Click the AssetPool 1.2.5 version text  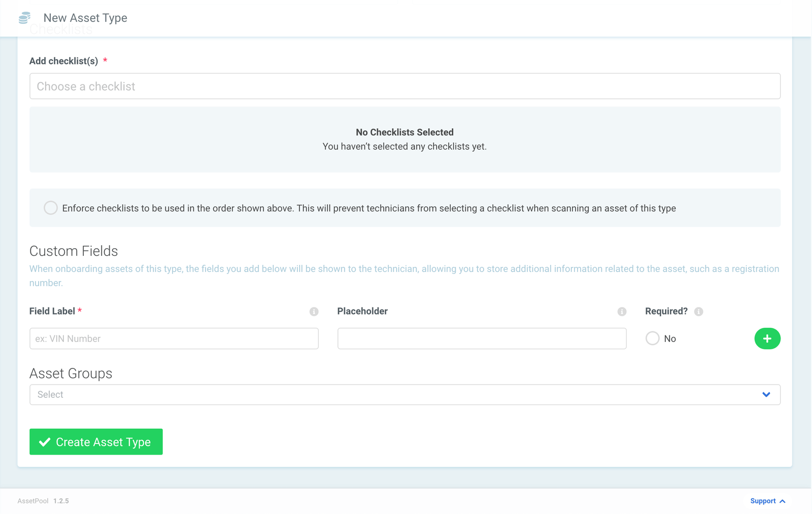pos(43,501)
